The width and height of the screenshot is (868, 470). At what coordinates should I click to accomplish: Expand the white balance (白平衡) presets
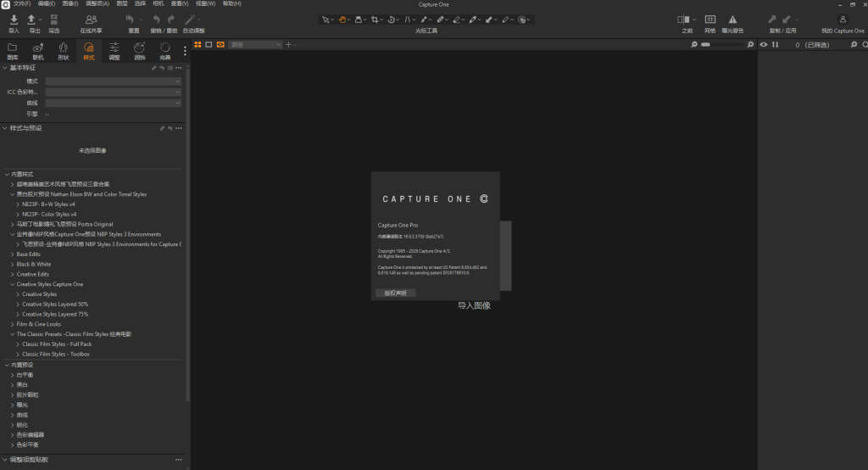pyautogui.click(x=12, y=375)
